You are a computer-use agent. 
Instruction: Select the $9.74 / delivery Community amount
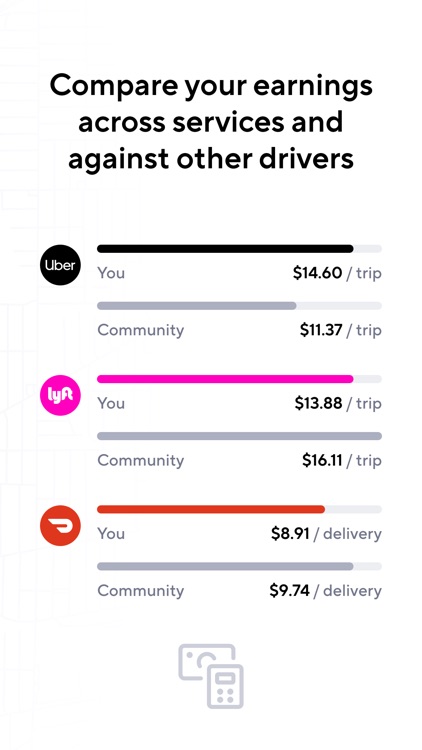325,591
